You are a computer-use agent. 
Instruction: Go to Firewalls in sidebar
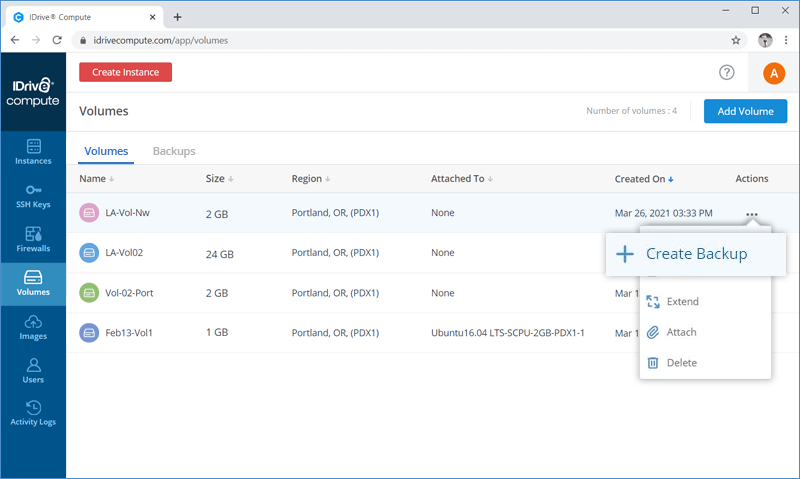[33, 240]
